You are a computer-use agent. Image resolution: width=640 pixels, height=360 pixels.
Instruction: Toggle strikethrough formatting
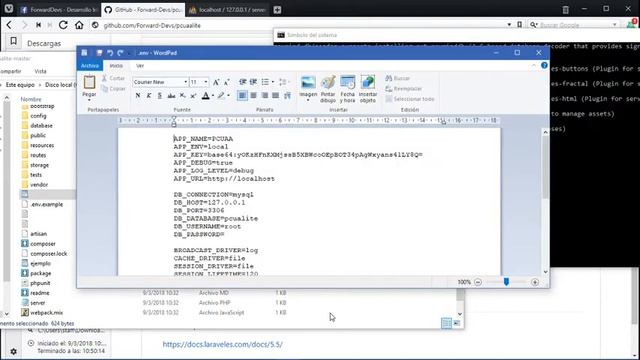pos(171,96)
